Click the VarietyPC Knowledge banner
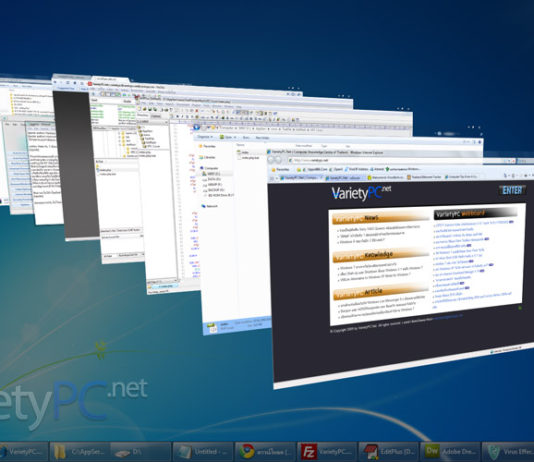This screenshot has height=462, width=534. click(380, 256)
